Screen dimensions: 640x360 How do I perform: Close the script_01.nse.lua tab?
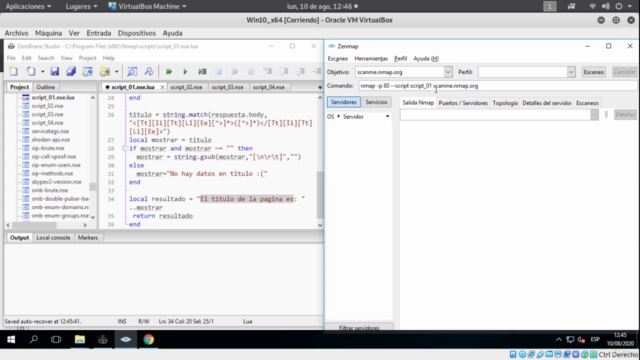(162, 87)
